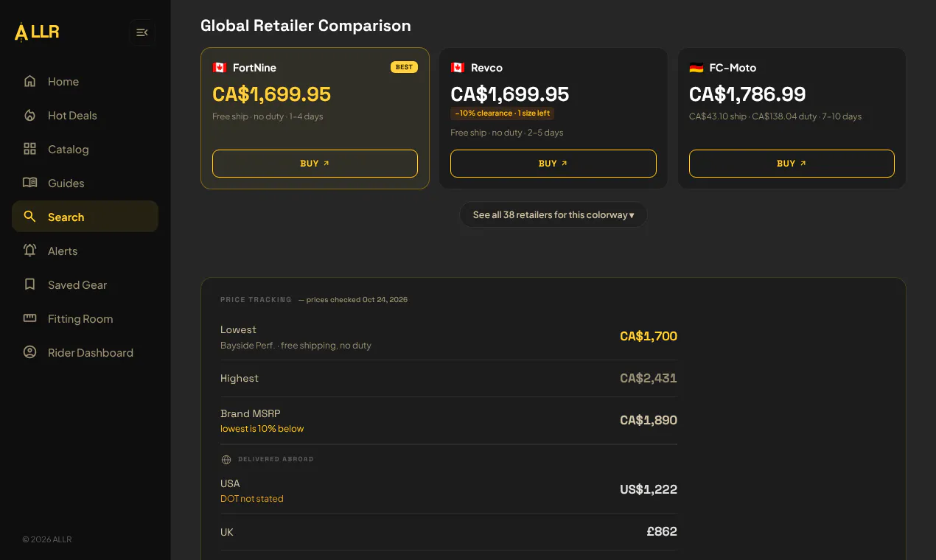
Task: Open the Search menu item
Action: (x=85, y=217)
